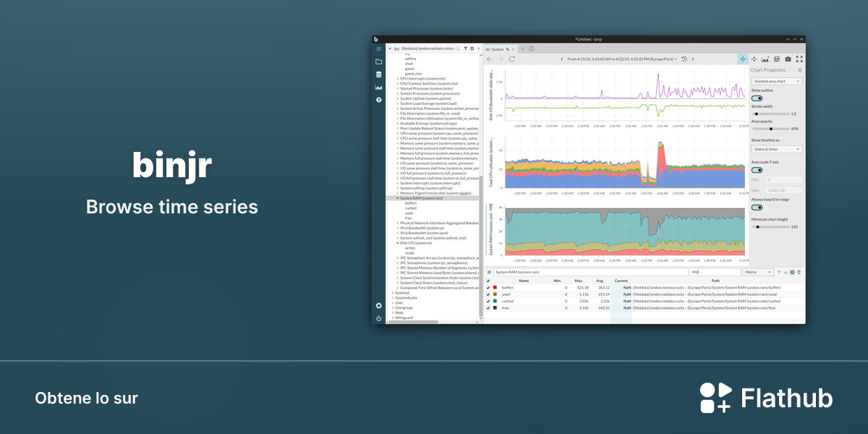868x434 pixels.
Task: Click the MiB unit input field
Action: tap(715, 272)
